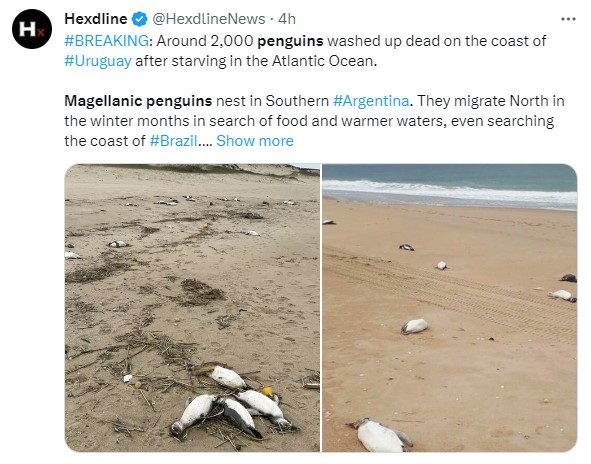Click the group of penguins in the left photo
591x464 pixels.
234,403
